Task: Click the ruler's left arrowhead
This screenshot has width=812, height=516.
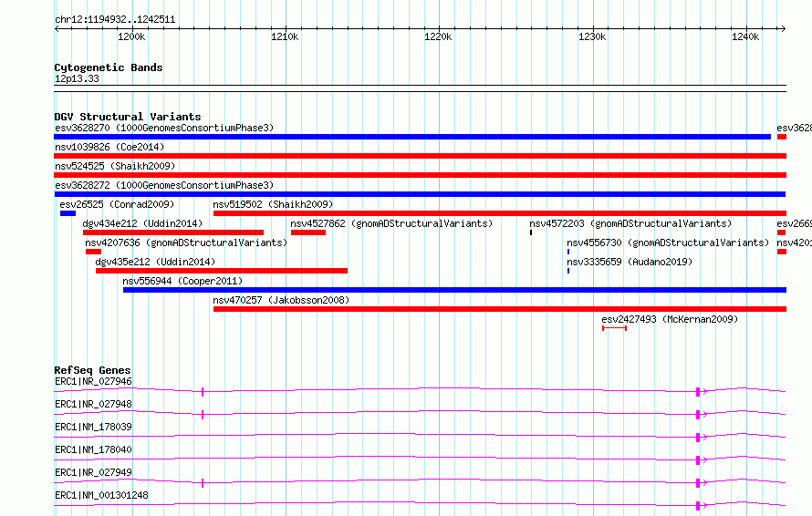Action: point(57,28)
